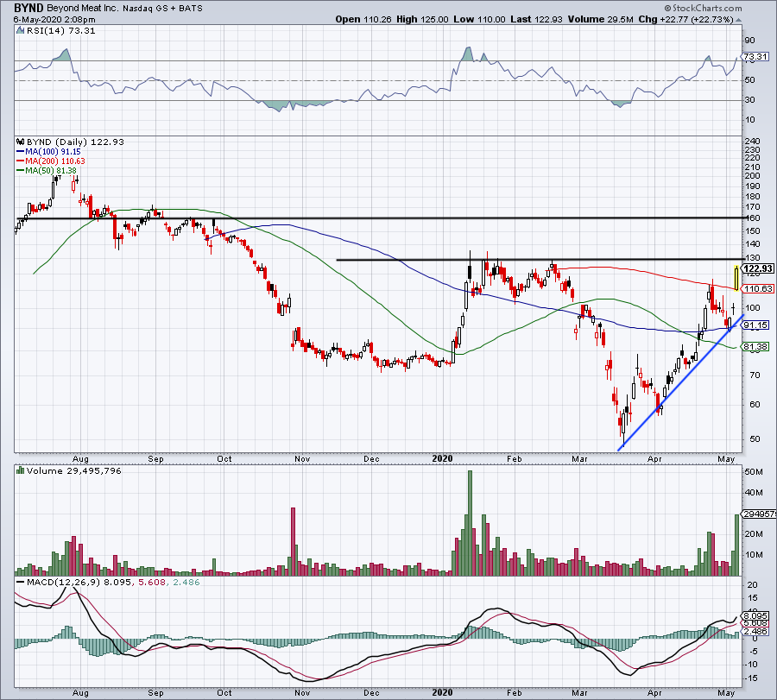Click the 2020 label under the price panel
777x700 pixels.
coord(442,458)
